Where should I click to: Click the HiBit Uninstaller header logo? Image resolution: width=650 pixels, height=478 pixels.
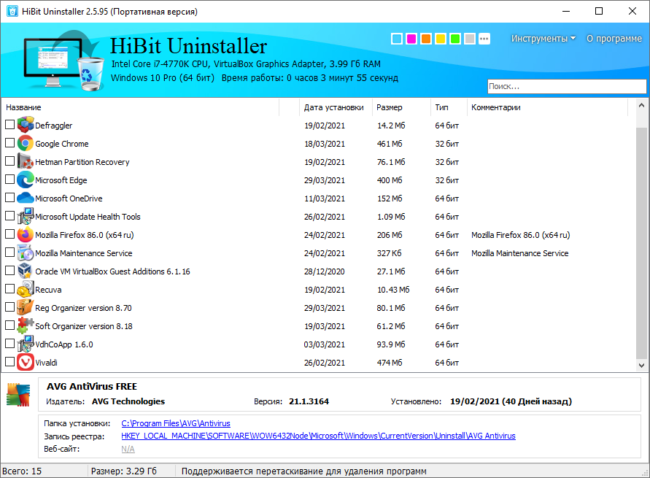pyautogui.click(x=62, y=60)
